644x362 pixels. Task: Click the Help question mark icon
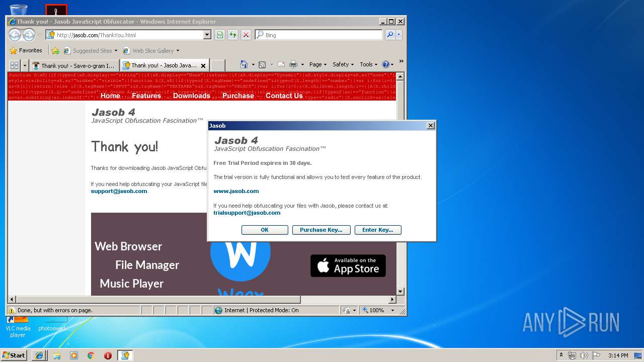[x=386, y=64]
